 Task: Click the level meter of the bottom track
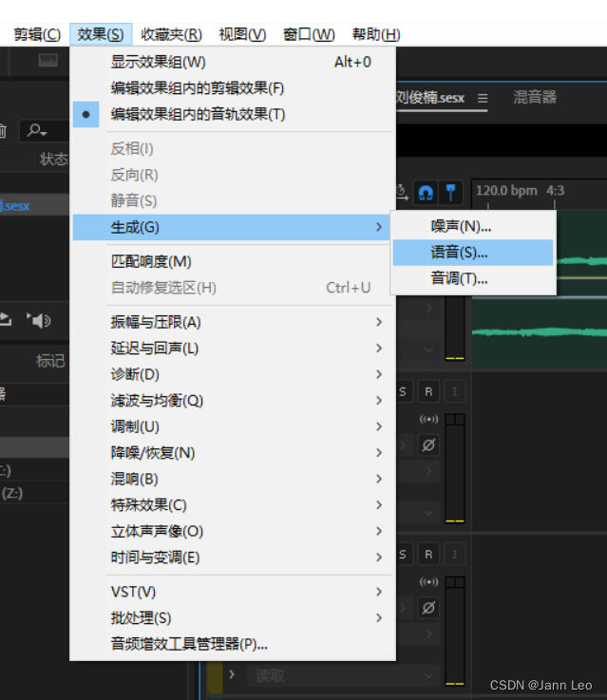coord(455,631)
